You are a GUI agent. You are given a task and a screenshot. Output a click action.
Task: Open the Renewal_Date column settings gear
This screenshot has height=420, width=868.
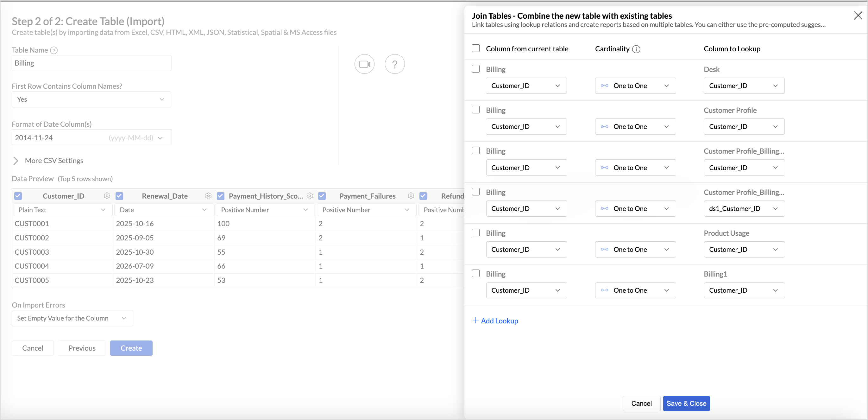208,196
